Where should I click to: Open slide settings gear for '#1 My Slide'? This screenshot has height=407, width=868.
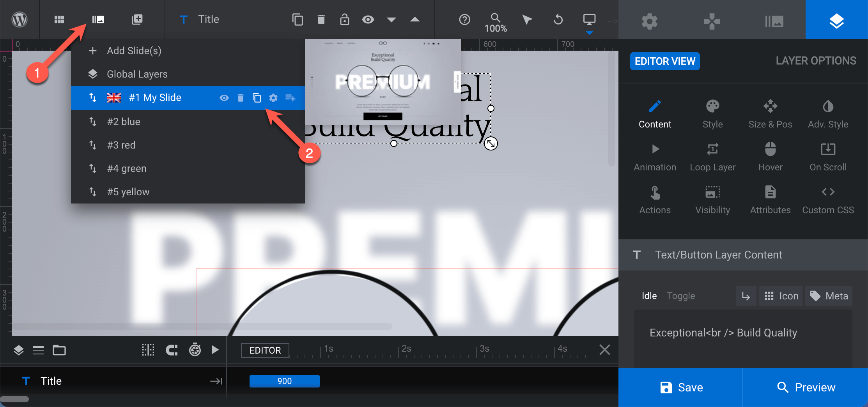pos(273,98)
